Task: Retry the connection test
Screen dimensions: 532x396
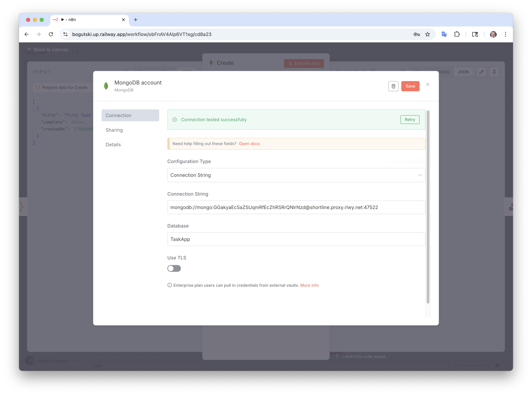Action: [410, 120]
